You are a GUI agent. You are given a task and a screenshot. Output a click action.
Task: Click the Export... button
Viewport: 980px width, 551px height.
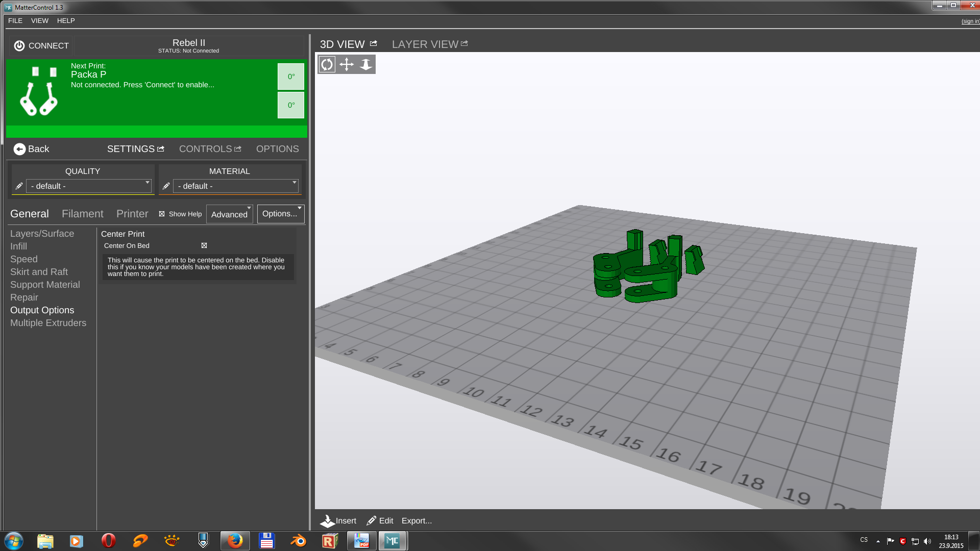(x=416, y=521)
